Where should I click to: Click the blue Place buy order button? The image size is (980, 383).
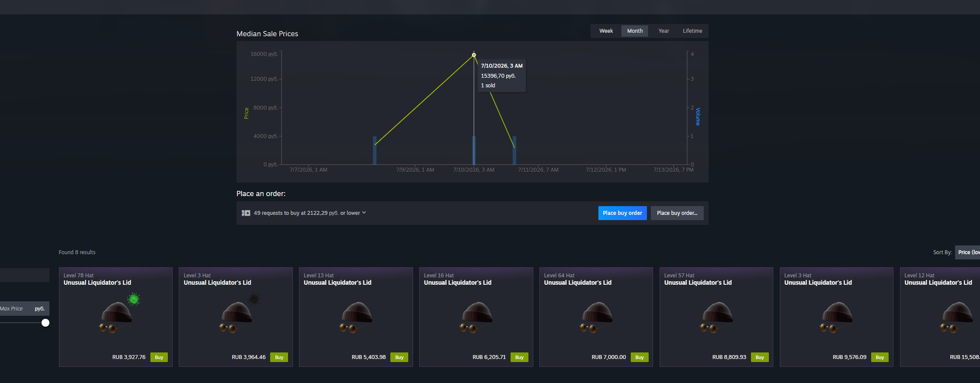(x=622, y=213)
